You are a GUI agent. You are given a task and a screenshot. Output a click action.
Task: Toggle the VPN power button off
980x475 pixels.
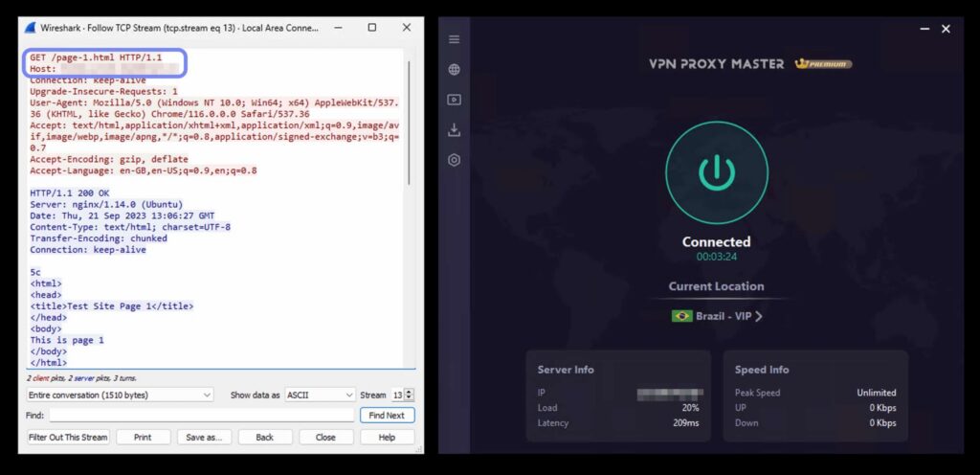point(716,172)
